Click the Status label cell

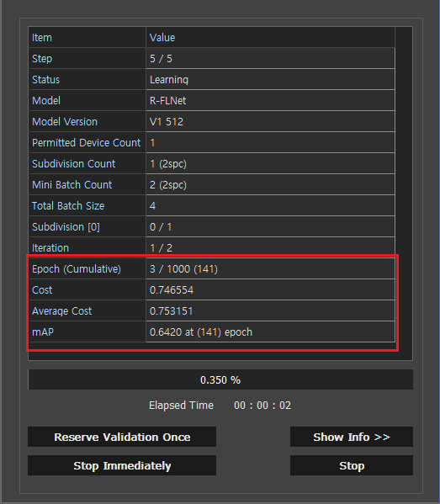[x=87, y=79]
